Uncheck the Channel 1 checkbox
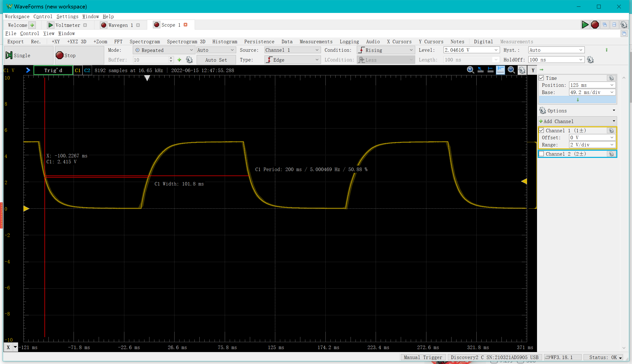The image size is (632, 364). 542,131
